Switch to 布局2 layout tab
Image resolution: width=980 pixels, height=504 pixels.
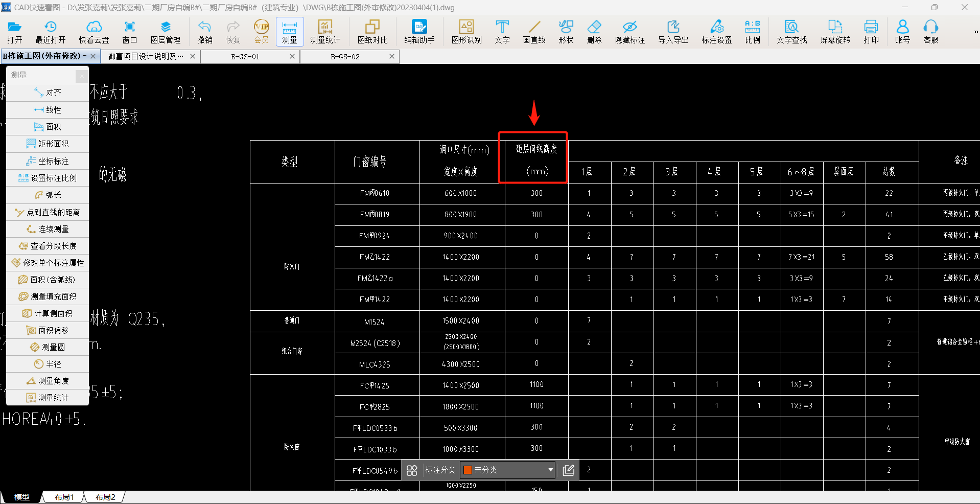click(105, 497)
